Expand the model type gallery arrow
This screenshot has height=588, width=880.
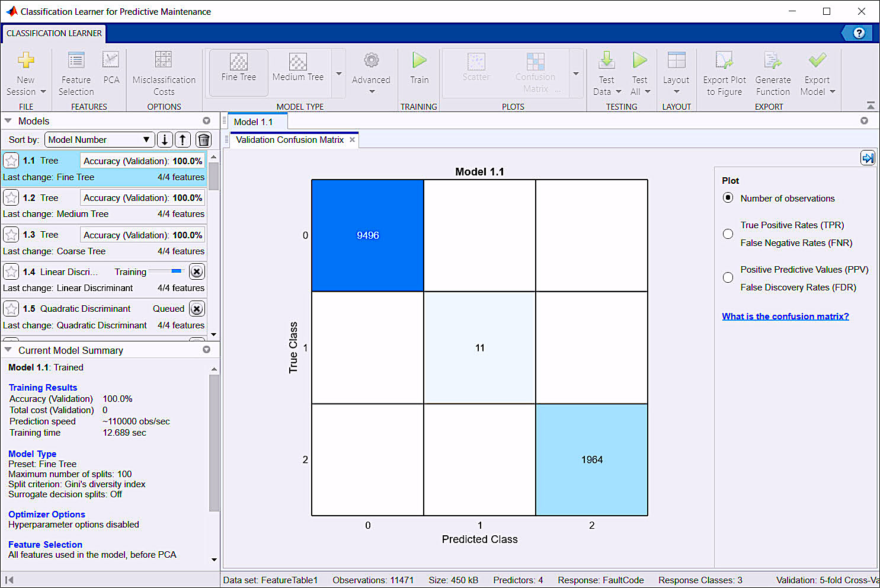339,73
